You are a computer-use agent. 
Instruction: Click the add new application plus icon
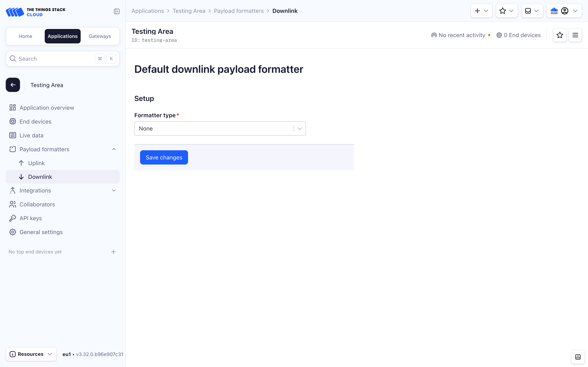(x=477, y=11)
